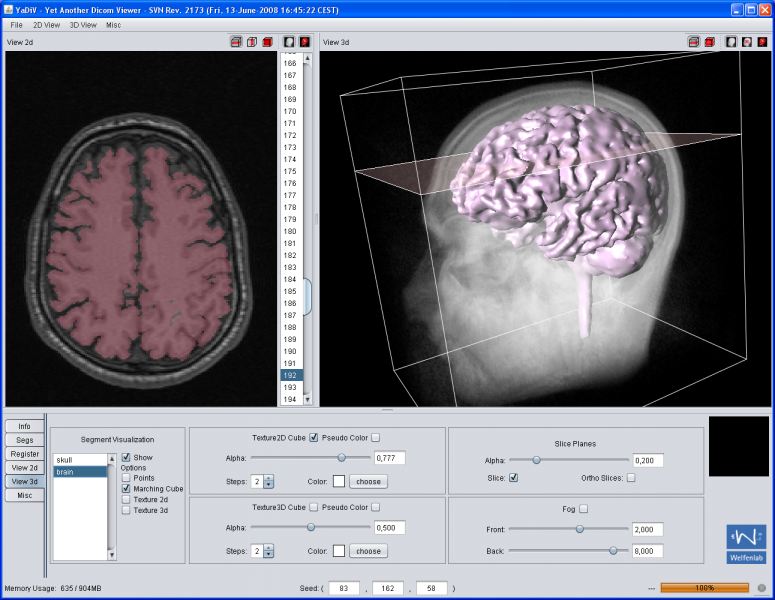
Task: Switch to the Segs tab
Action: click(25, 440)
